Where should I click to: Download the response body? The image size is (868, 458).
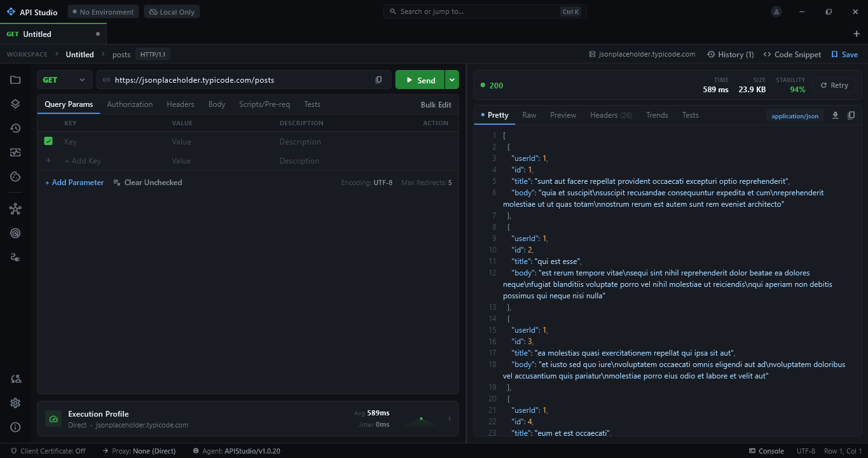pos(836,115)
